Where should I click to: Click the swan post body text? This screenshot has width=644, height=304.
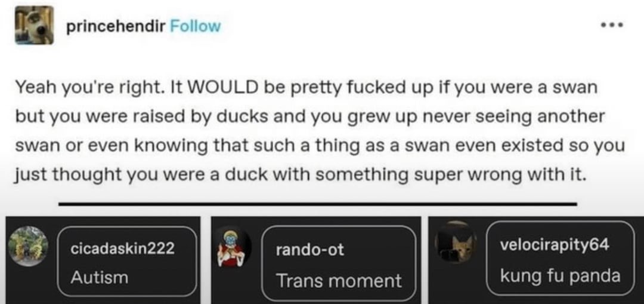(x=320, y=131)
